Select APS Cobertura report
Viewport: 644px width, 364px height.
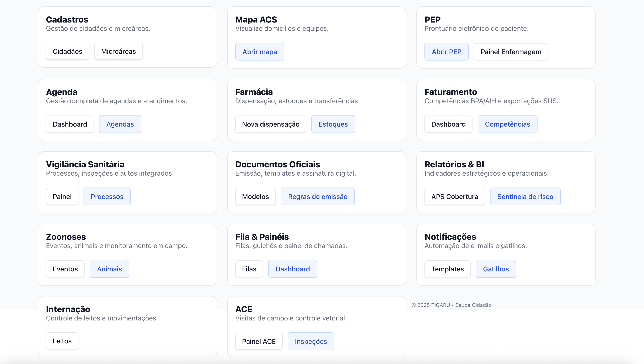(454, 196)
